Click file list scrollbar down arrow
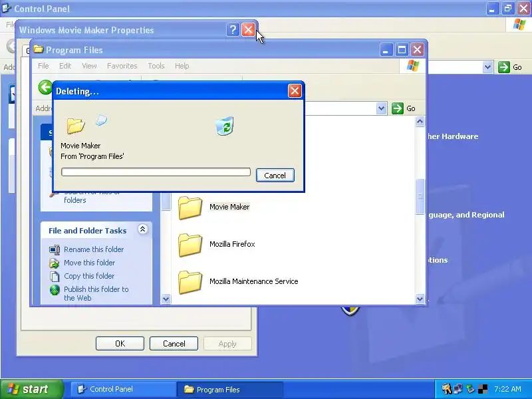The width and height of the screenshot is (532, 399). pos(420,299)
